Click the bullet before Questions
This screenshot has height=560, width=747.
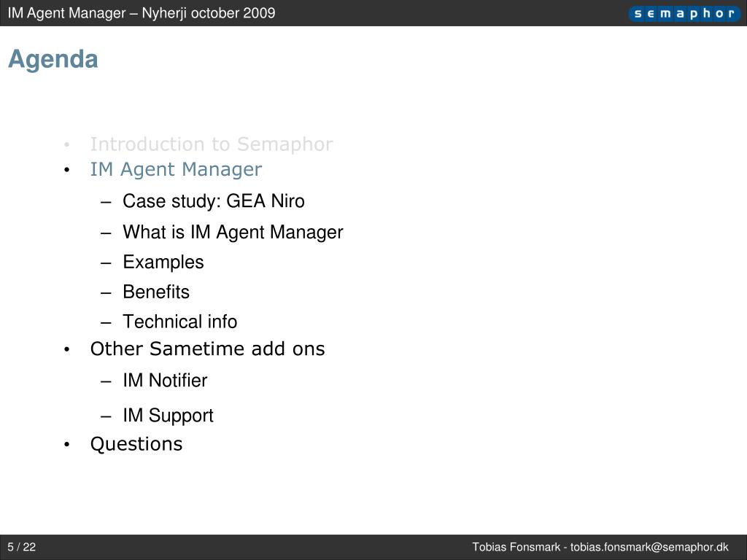click(x=66, y=445)
